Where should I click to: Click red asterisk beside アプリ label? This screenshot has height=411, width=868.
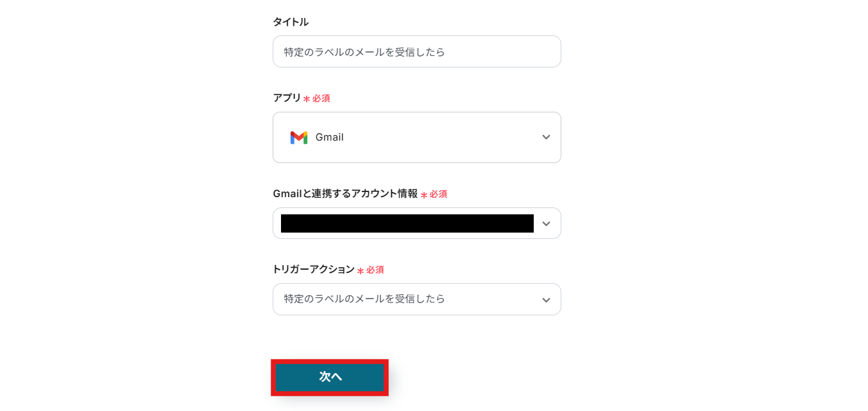tap(307, 99)
